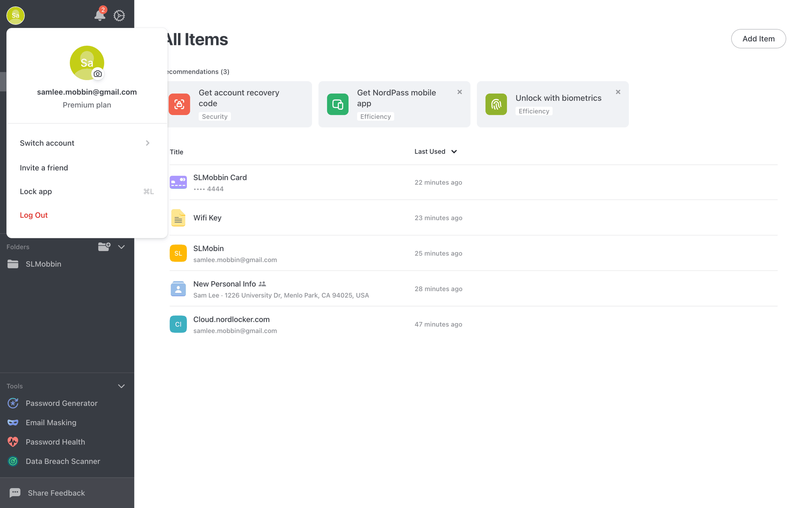
Task: Open Password Generator
Action: [67, 403]
